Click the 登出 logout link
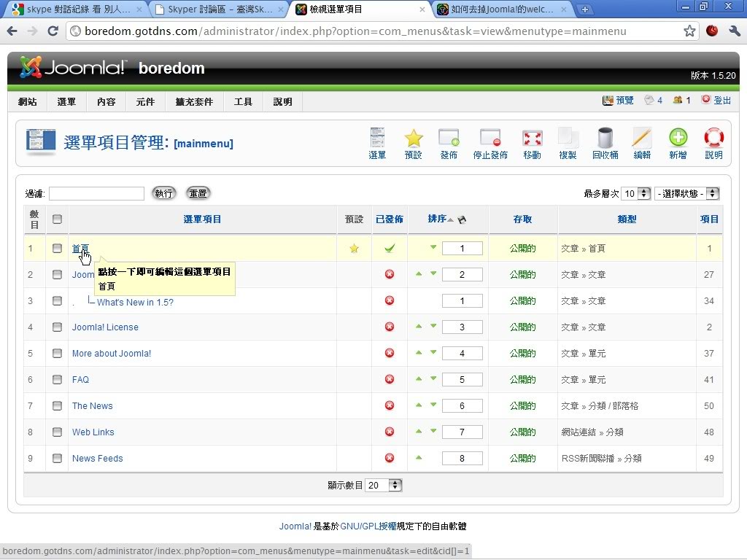Viewport: 747px width, 560px height. pos(716,100)
